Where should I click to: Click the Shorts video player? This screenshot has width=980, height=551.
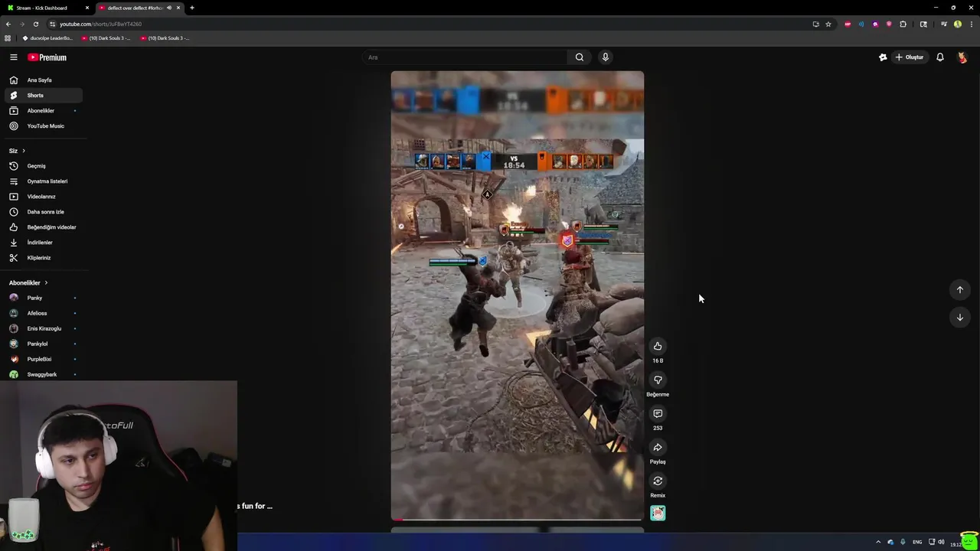(518, 296)
